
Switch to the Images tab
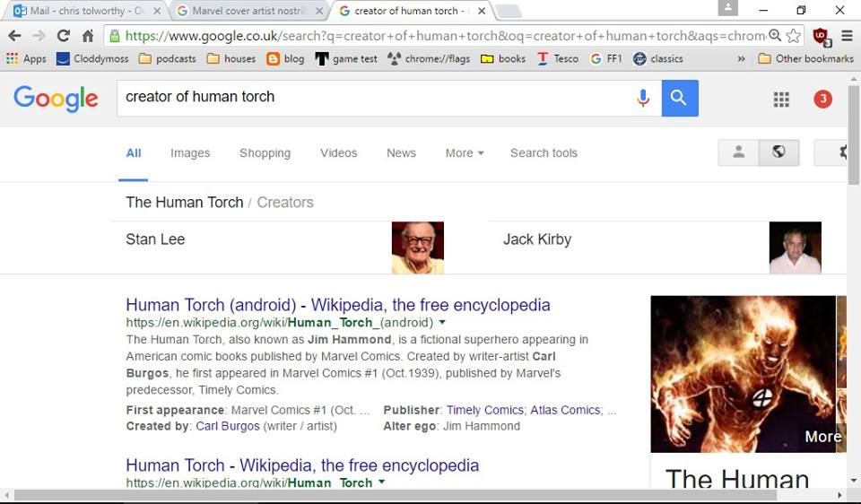click(x=190, y=153)
